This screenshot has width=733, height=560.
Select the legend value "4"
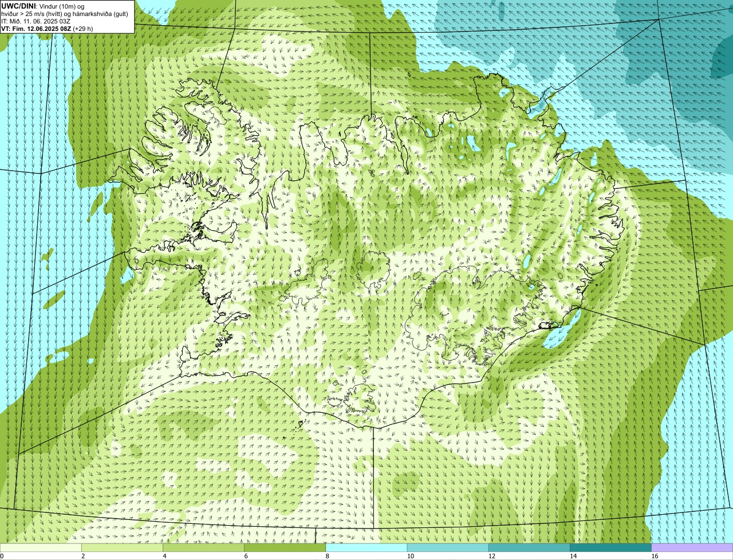tap(164, 556)
